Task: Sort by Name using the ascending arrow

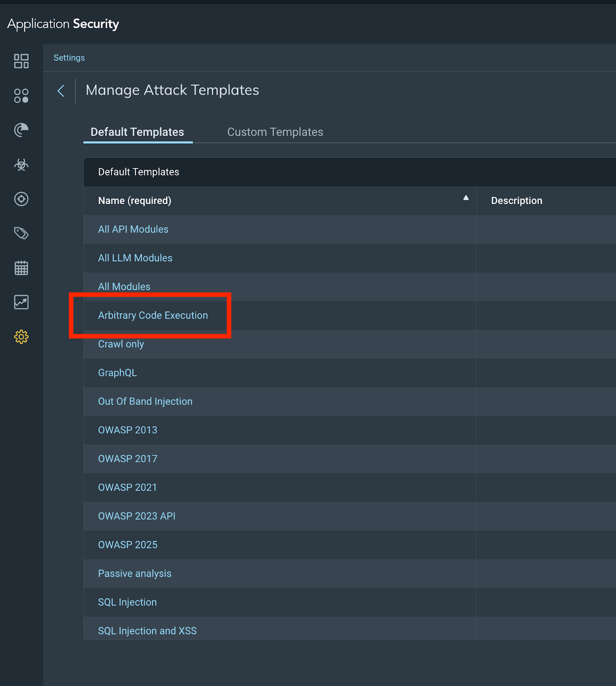Action: coord(465,198)
